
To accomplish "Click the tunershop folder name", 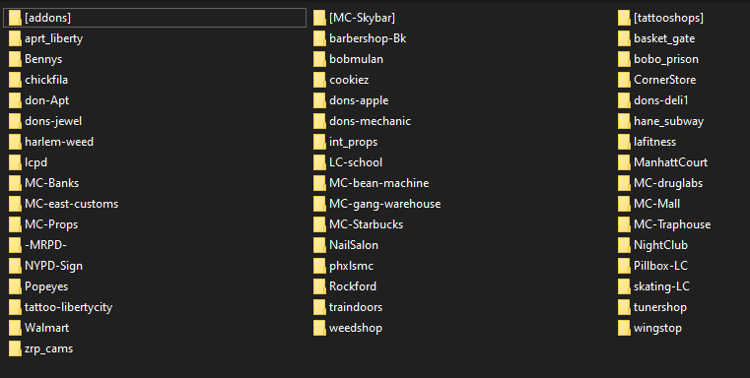I will [x=660, y=307].
